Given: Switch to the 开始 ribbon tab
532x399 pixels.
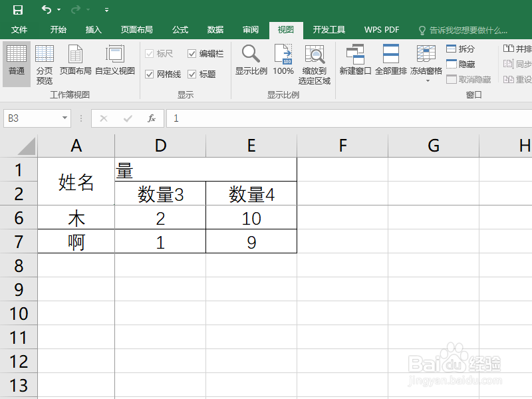Looking at the screenshot, I should tap(58, 30).
